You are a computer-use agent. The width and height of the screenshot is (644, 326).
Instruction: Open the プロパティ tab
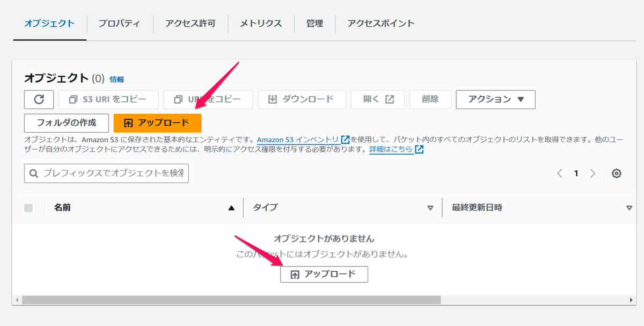(119, 24)
